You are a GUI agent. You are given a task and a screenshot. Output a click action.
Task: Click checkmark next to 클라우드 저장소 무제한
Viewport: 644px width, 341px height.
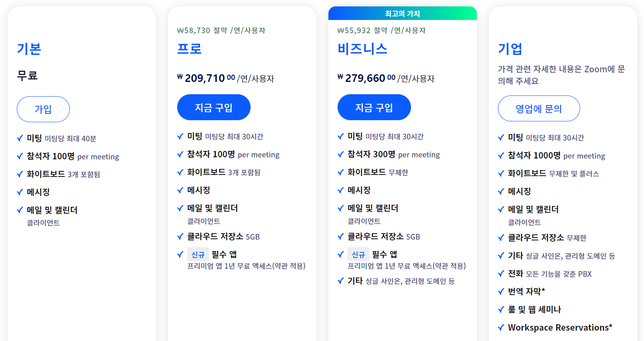point(501,238)
